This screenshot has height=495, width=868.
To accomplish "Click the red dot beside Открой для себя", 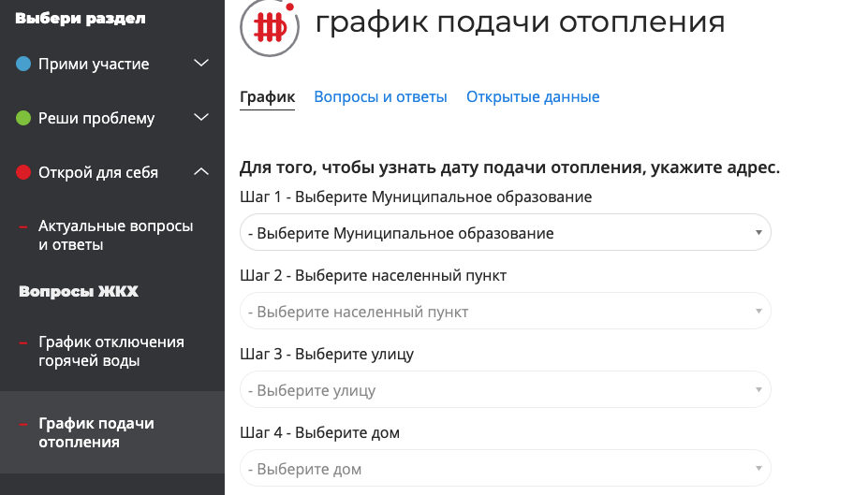I will point(24,173).
